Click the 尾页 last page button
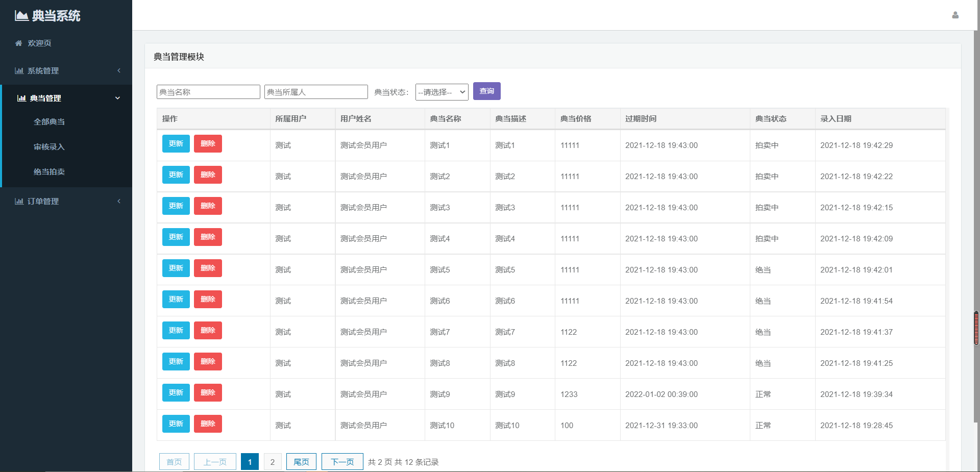 301,462
